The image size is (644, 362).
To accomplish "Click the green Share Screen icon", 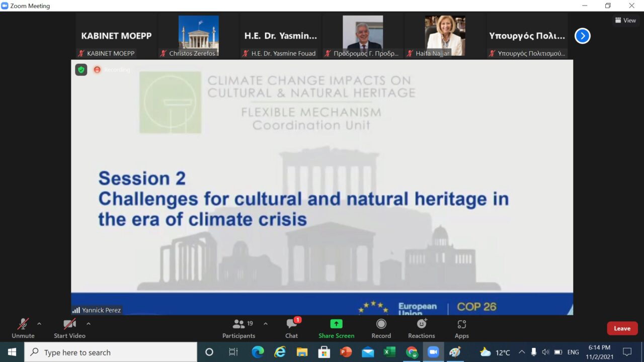I will [x=336, y=324].
